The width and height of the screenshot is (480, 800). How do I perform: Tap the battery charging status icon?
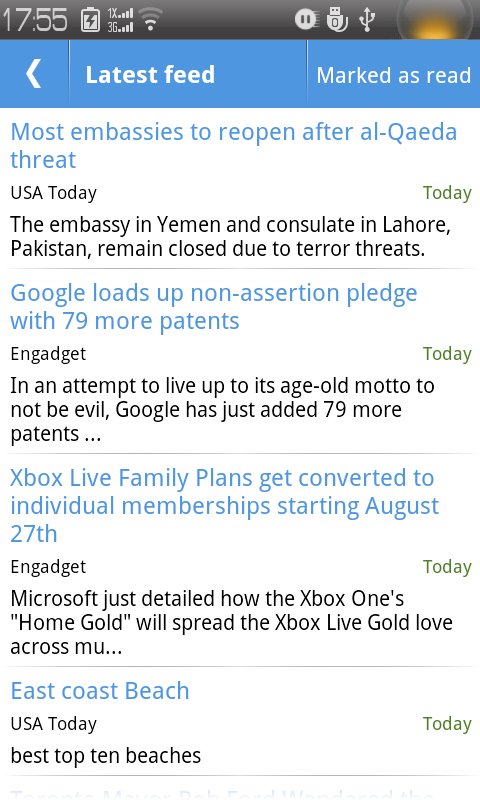90,20
